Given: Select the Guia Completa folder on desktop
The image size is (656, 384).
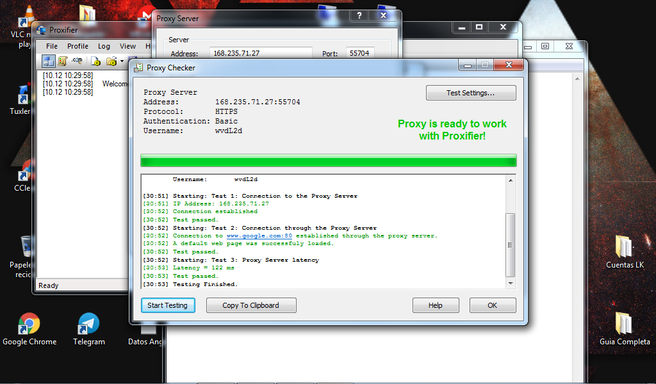Looking at the screenshot, I should 625,329.
